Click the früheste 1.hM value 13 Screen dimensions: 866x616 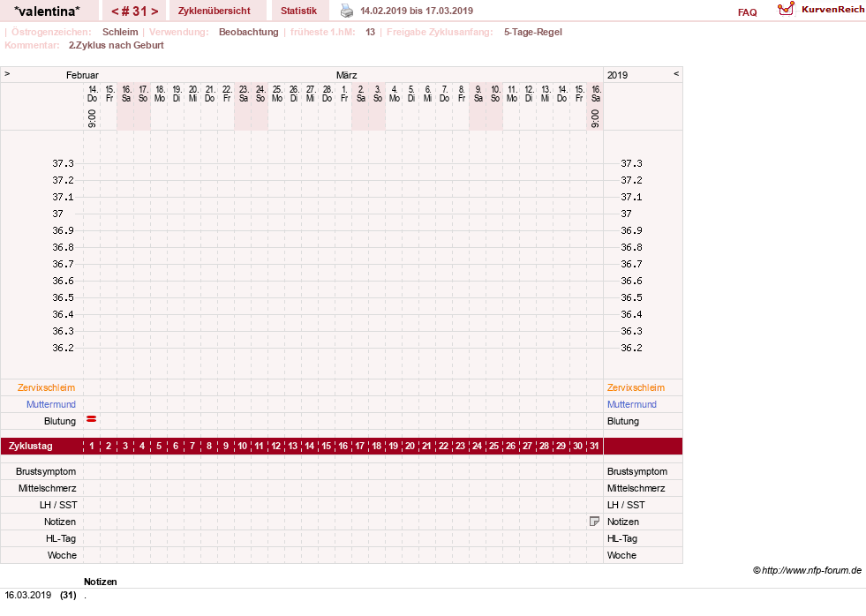tap(370, 32)
